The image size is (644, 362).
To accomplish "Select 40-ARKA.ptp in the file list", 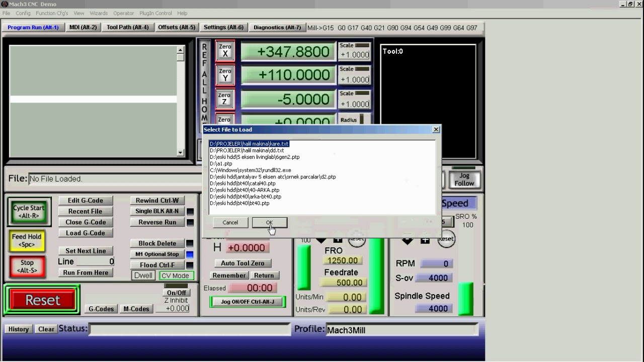I will pos(245,190).
